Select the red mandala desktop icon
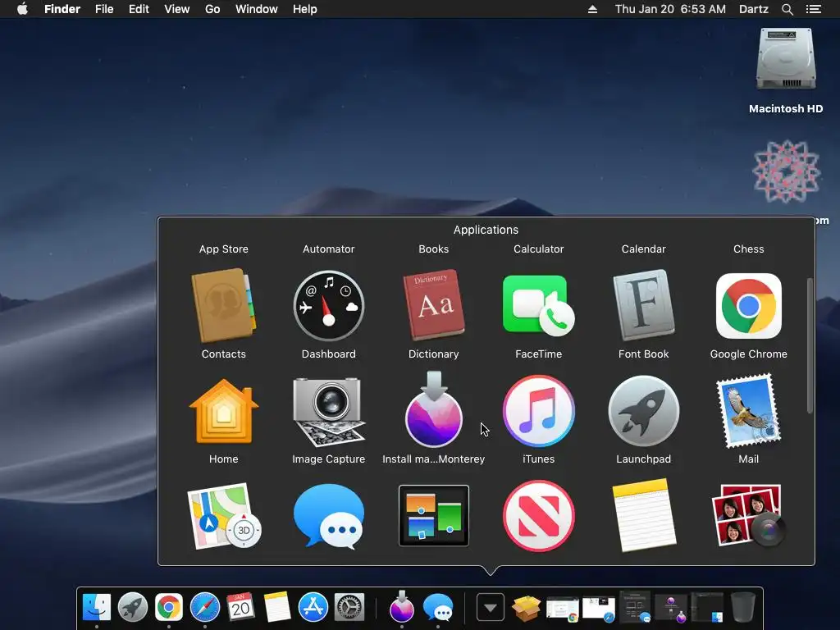The height and width of the screenshot is (630, 840). click(786, 171)
